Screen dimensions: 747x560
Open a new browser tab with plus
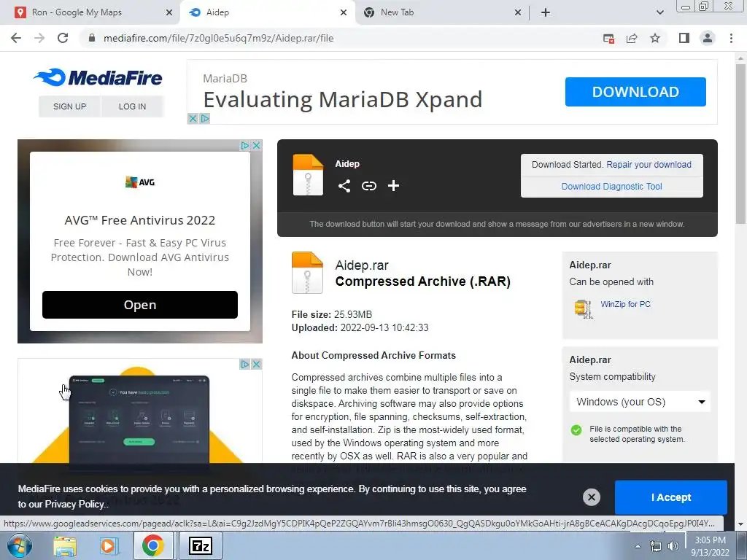tap(546, 12)
